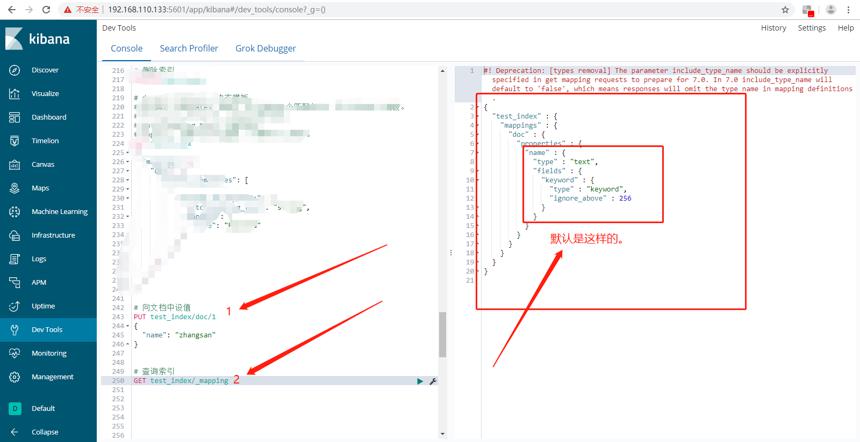Open the Management gear icon
The height and width of the screenshot is (442, 860).
coord(15,377)
